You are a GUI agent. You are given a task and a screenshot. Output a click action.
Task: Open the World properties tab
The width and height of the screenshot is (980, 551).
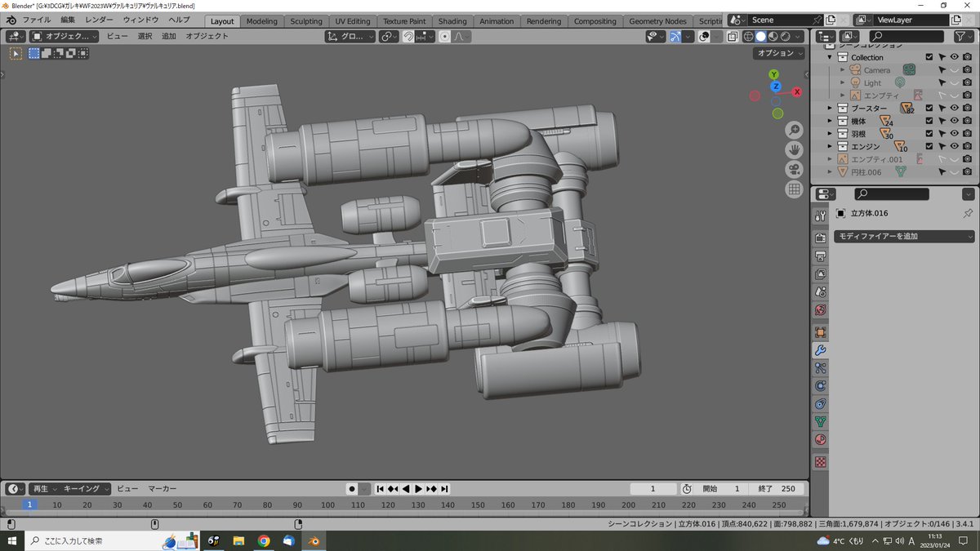[x=821, y=310]
